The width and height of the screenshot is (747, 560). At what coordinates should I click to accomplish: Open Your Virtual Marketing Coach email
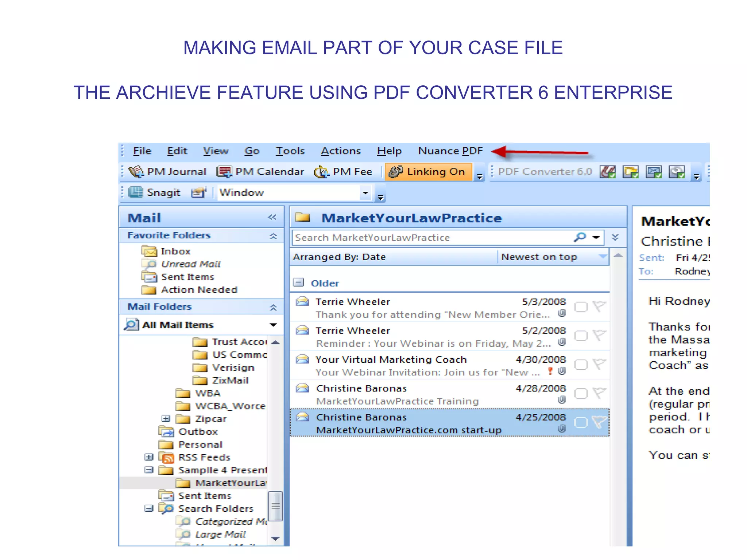coord(450,365)
